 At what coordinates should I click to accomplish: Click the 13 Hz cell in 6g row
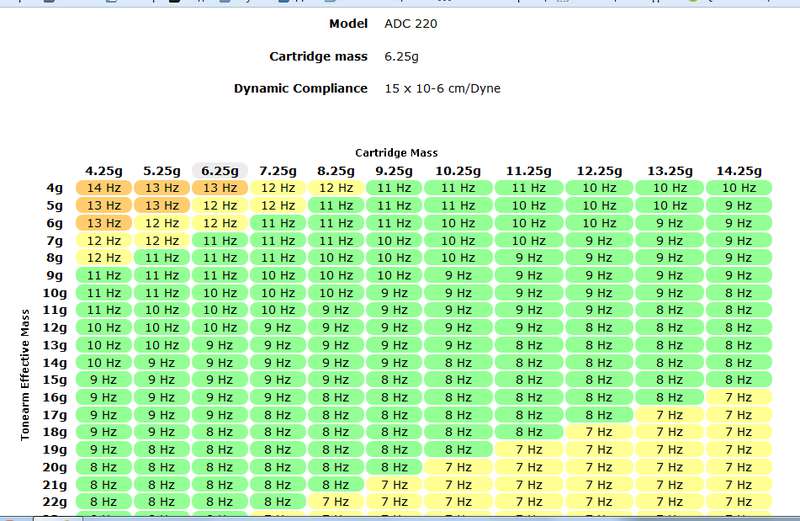click(104, 223)
